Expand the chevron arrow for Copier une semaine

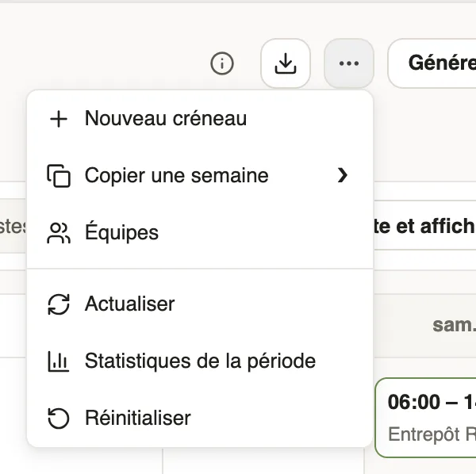click(x=343, y=175)
